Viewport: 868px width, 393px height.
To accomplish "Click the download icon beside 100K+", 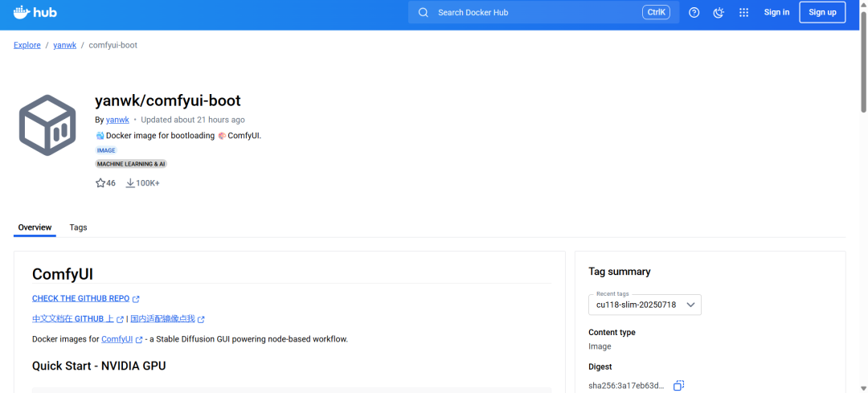I will 131,182.
